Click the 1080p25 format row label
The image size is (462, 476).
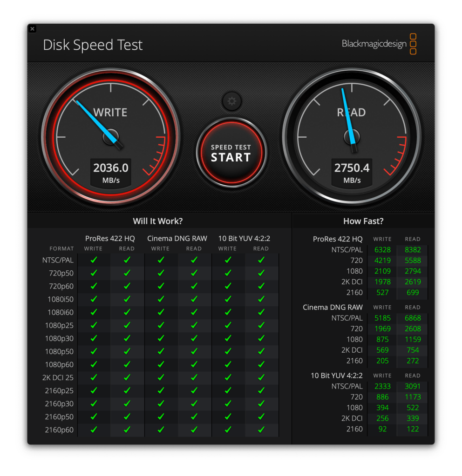59,325
